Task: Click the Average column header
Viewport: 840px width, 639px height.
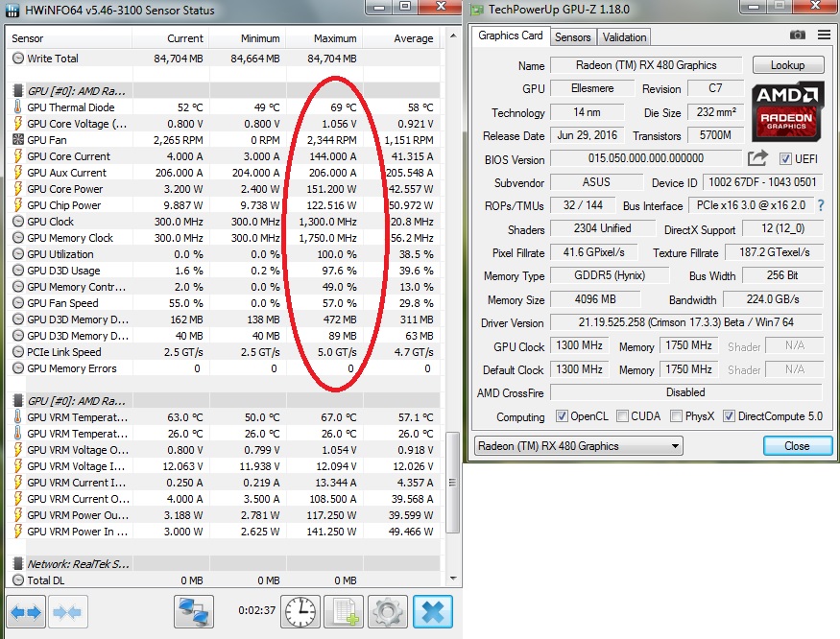Action: click(x=402, y=38)
